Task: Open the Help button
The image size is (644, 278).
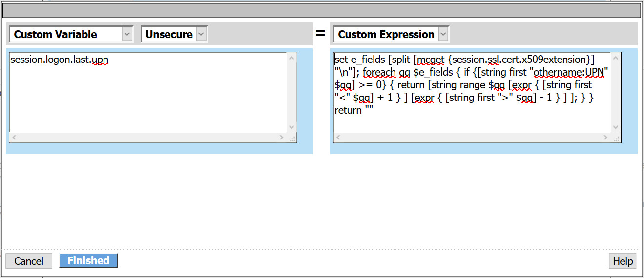Action: (x=623, y=261)
